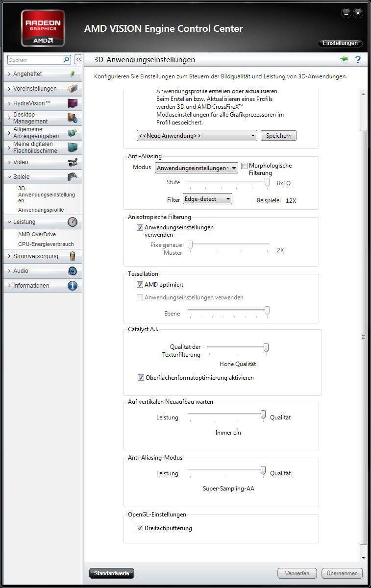371x588 pixels.
Task: Click the vertical scrollbar thumb
Action: [x=363, y=337]
